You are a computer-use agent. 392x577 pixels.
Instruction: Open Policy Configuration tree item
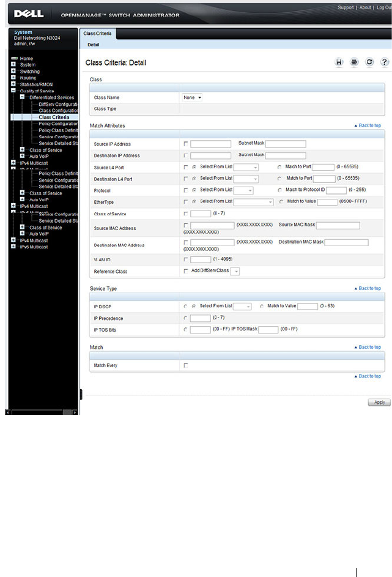tap(58, 124)
